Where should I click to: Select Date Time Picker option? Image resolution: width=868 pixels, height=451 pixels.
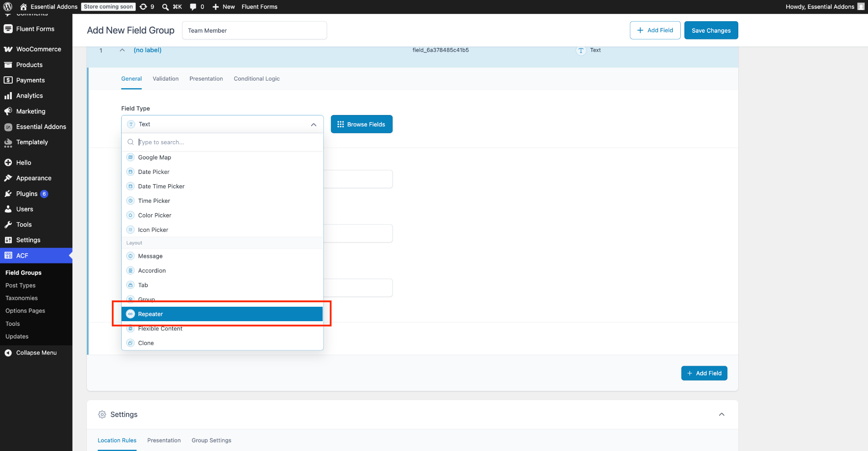coord(222,186)
